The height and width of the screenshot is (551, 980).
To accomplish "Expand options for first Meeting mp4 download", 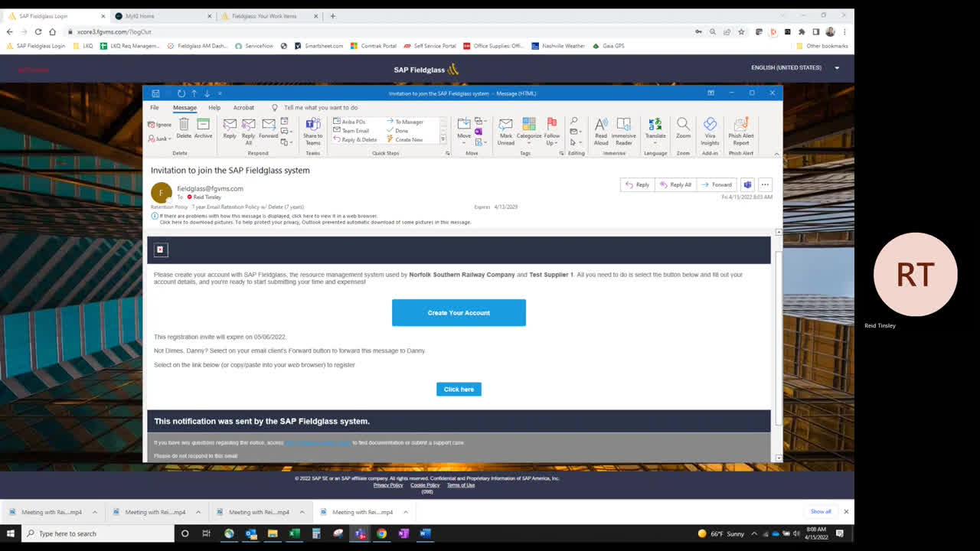I will [x=95, y=512].
